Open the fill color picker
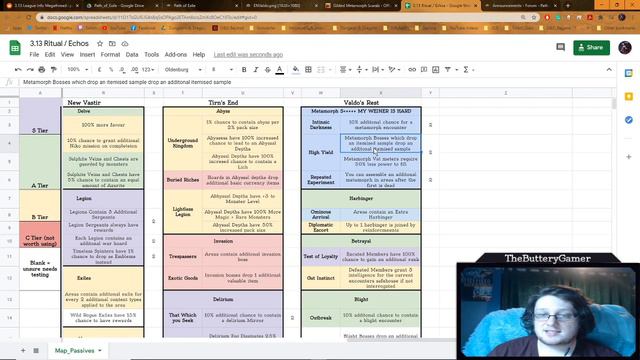Image resolution: width=640 pixels, height=360 pixels. [x=296, y=70]
